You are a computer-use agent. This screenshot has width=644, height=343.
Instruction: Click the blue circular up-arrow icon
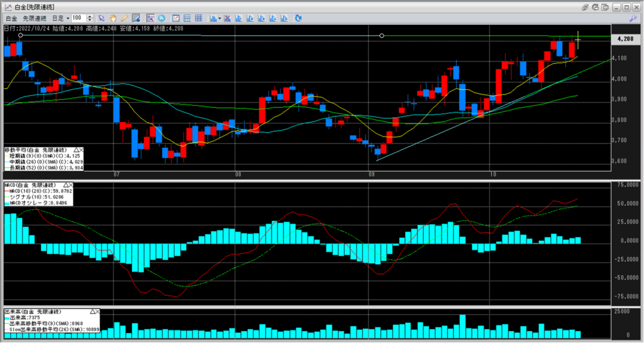(x=162, y=18)
